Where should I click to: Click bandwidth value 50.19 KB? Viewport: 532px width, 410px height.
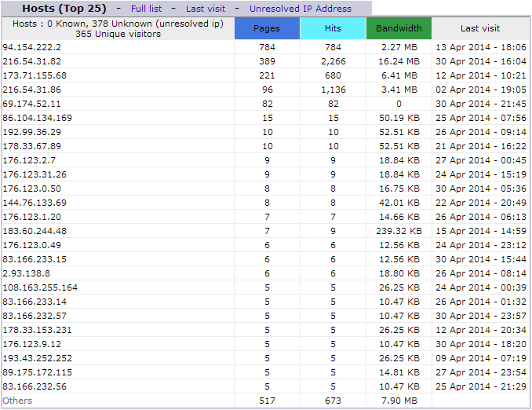tap(399, 118)
